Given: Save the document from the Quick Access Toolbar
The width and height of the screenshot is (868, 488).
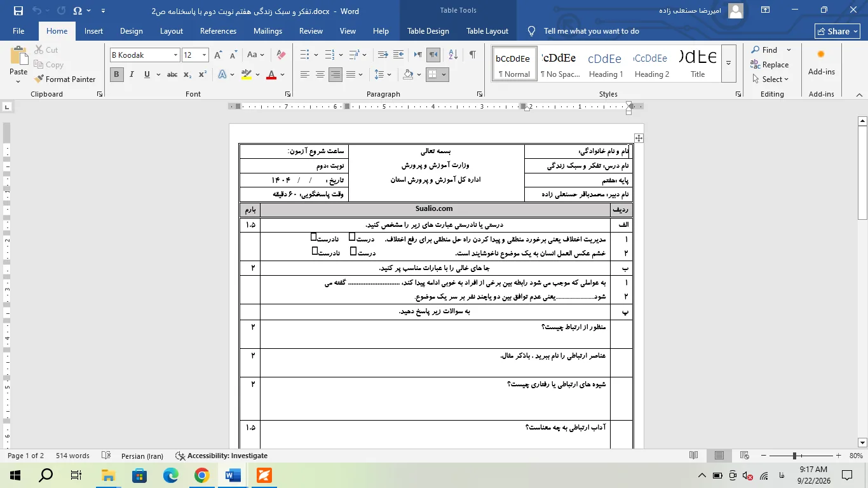Looking at the screenshot, I should pyautogui.click(x=18, y=11).
